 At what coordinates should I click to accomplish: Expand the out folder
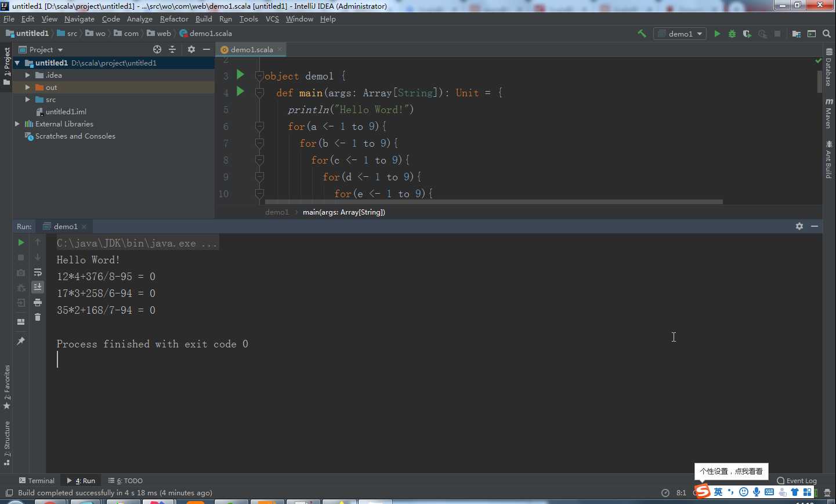click(x=27, y=87)
